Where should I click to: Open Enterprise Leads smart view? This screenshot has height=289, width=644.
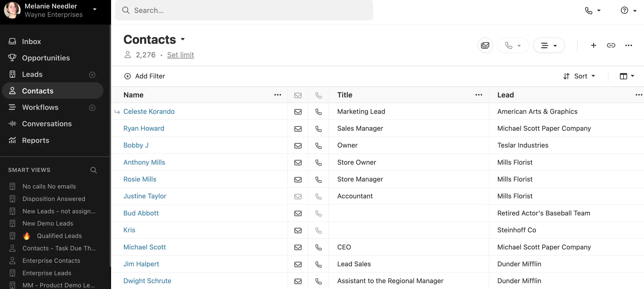point(47,273)
